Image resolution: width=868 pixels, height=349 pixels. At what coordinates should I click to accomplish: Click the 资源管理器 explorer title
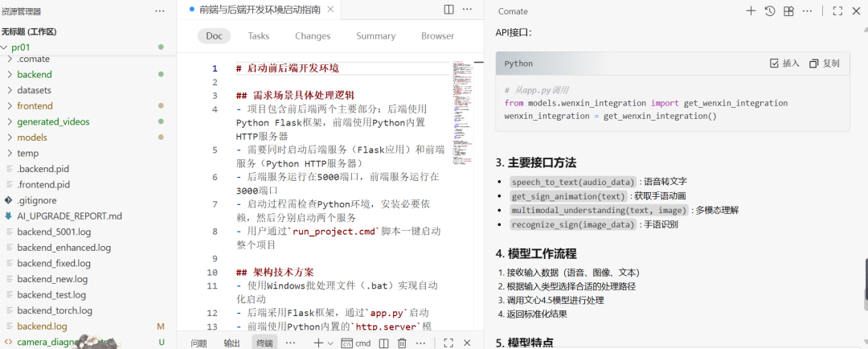click(21, 11)
